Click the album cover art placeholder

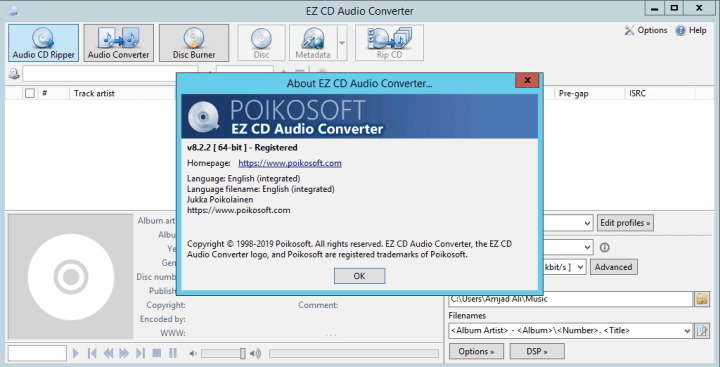[71, 277]
